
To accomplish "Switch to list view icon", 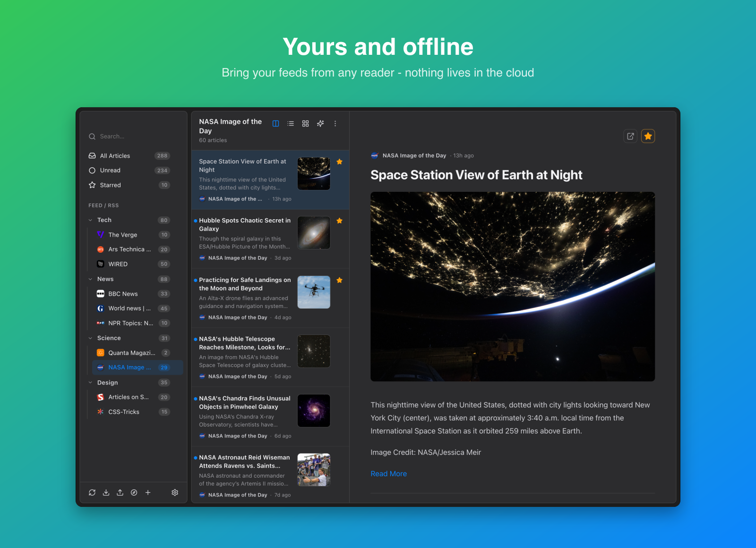I will [x=291, y=124].
